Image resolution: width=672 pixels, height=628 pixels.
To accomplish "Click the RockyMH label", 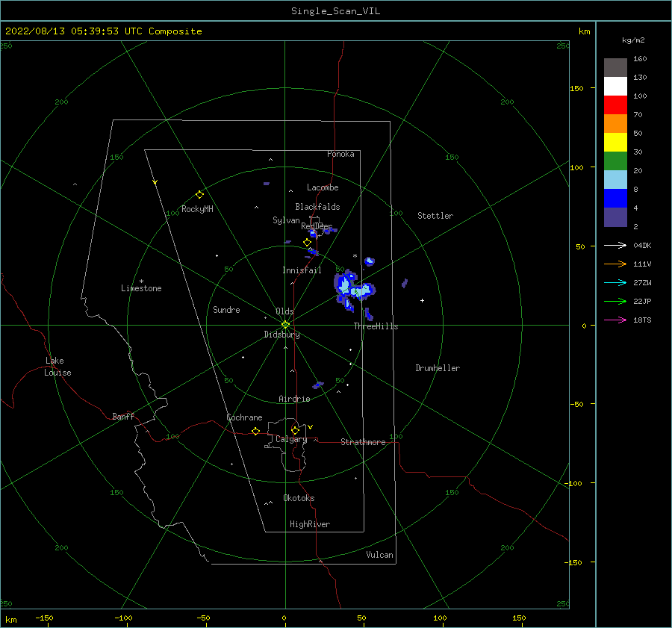I will point(197,209).
